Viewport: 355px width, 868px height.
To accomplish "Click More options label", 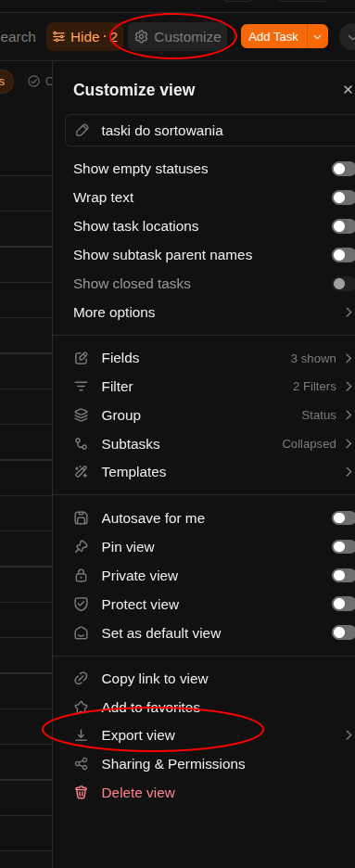I will [x=114, y=313].
